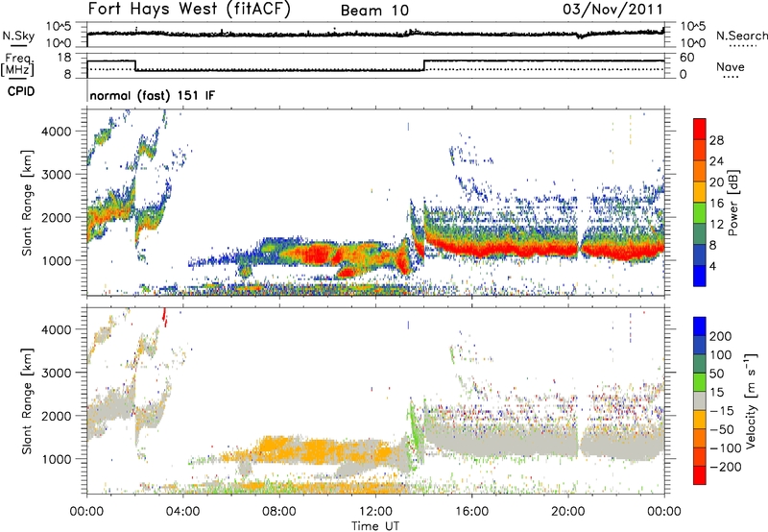Click the frequency step down near 02:00

[x=135, y=65]
